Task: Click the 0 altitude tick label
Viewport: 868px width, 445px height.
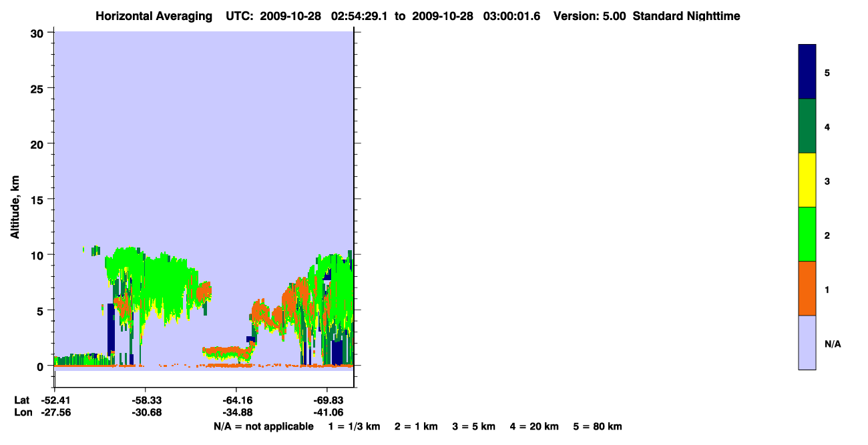Action: click(x=41, y=366)
